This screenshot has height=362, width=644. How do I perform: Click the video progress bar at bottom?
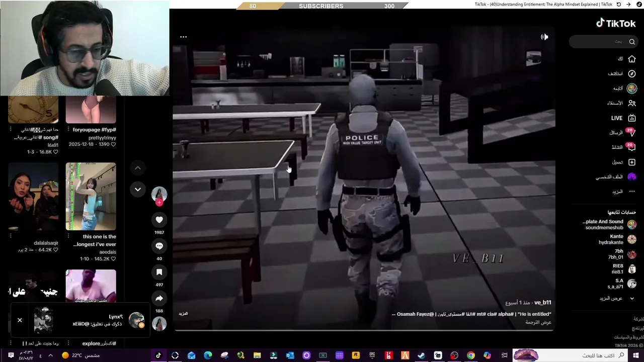pyautogui.click(x=363, y=330)
